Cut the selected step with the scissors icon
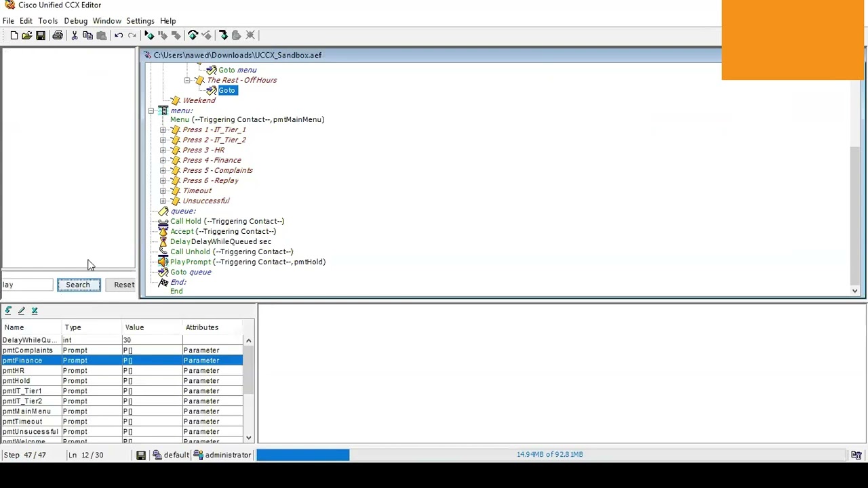Viewport: 868px width, 488px height. tap(75, 35)
